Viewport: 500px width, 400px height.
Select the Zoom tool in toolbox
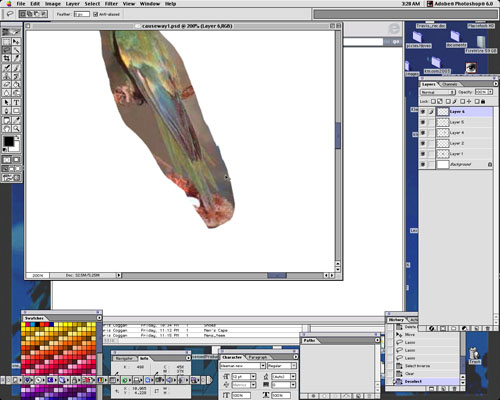click(16, 129)
